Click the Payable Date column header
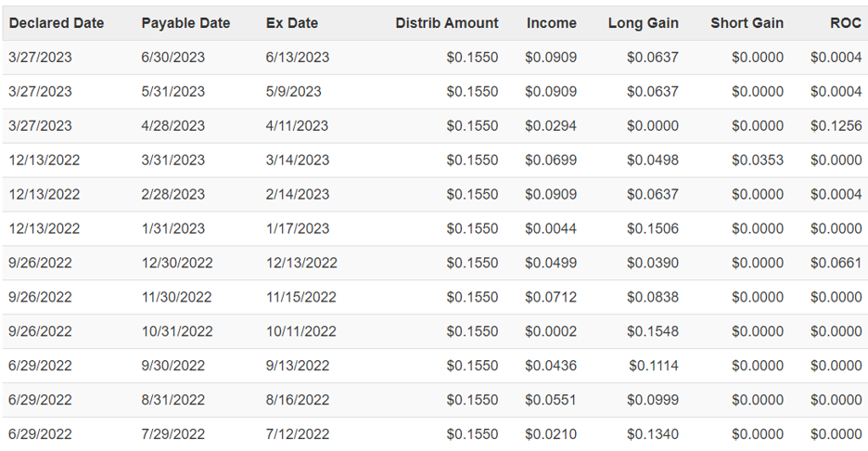868x451 pixels. pyautogui.click(x=185, y=23)
